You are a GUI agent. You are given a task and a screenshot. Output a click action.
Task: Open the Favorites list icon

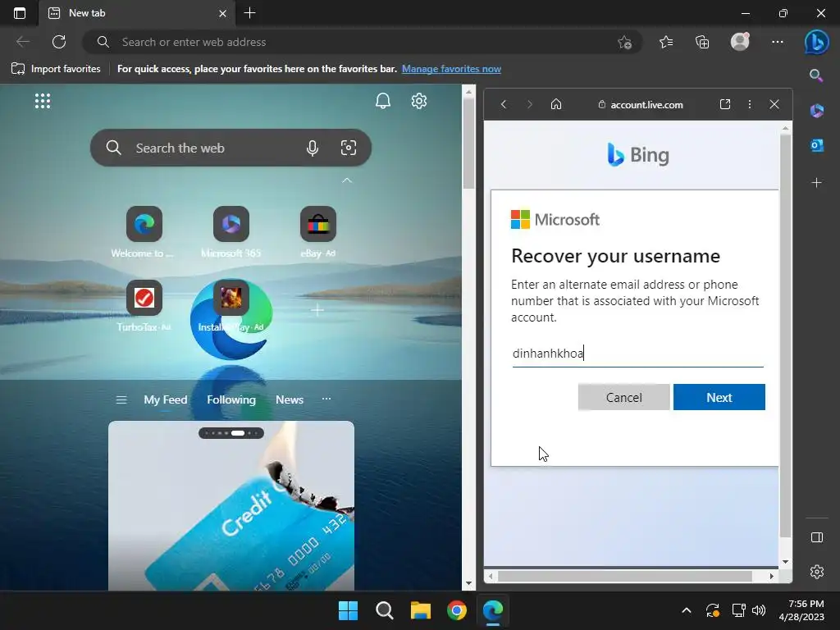click(x=666, y=42)
